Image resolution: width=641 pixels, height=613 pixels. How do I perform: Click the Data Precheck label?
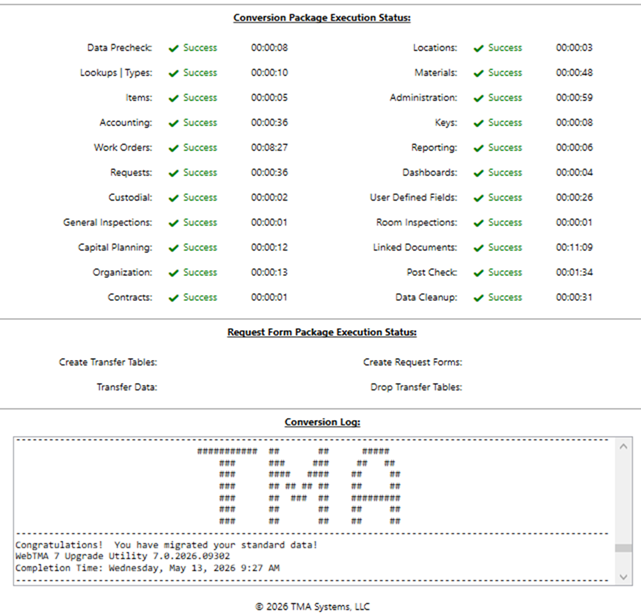119,48
